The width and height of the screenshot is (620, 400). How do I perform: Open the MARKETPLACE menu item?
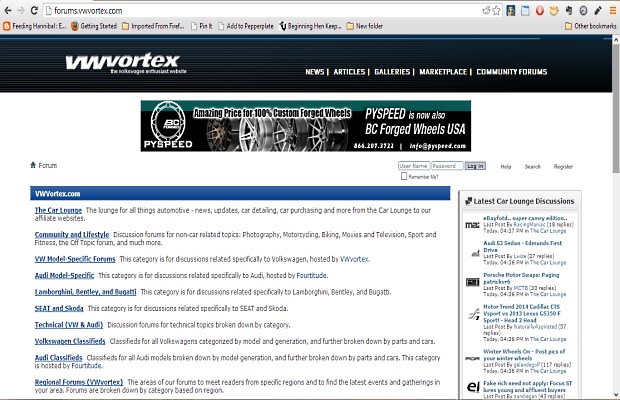click(443, 72)
